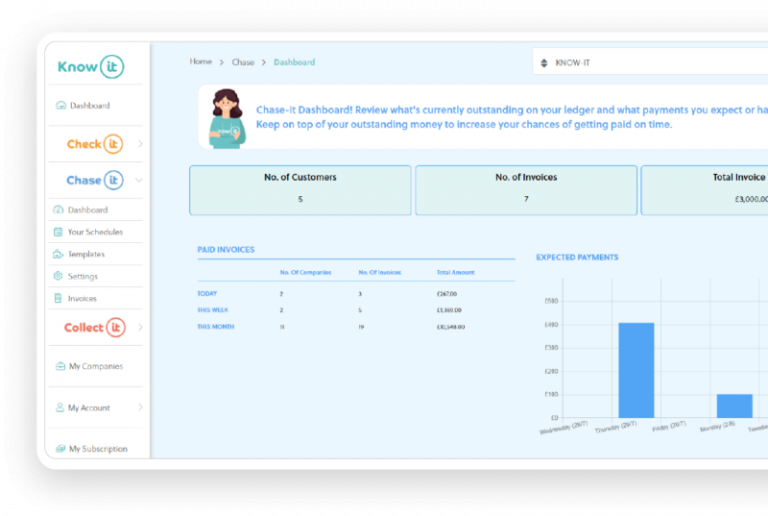This screenshot has width=768, height=516.
Task: Click the Settings gear icon
Action: [x=58, y=276]
